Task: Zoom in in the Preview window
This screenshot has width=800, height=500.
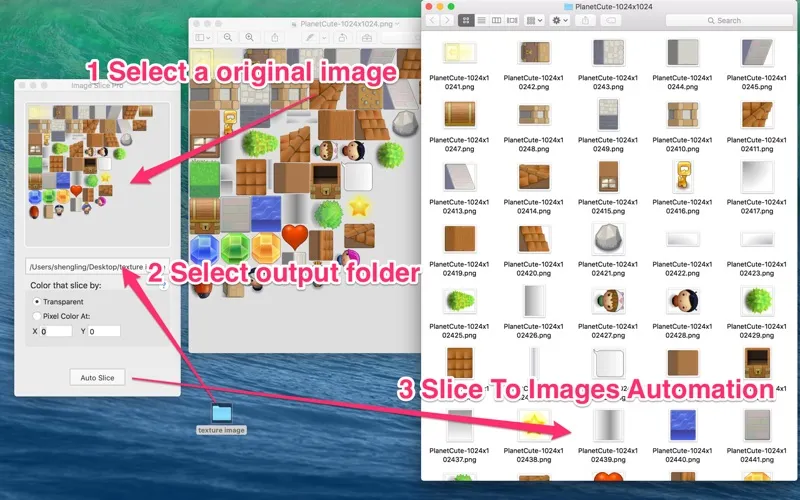Action: [x=249, y=38]
